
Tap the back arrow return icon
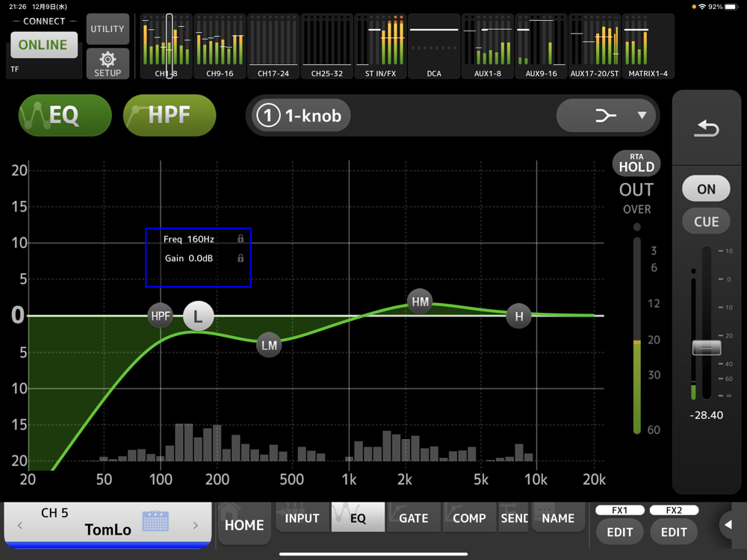tap(707, 128)
